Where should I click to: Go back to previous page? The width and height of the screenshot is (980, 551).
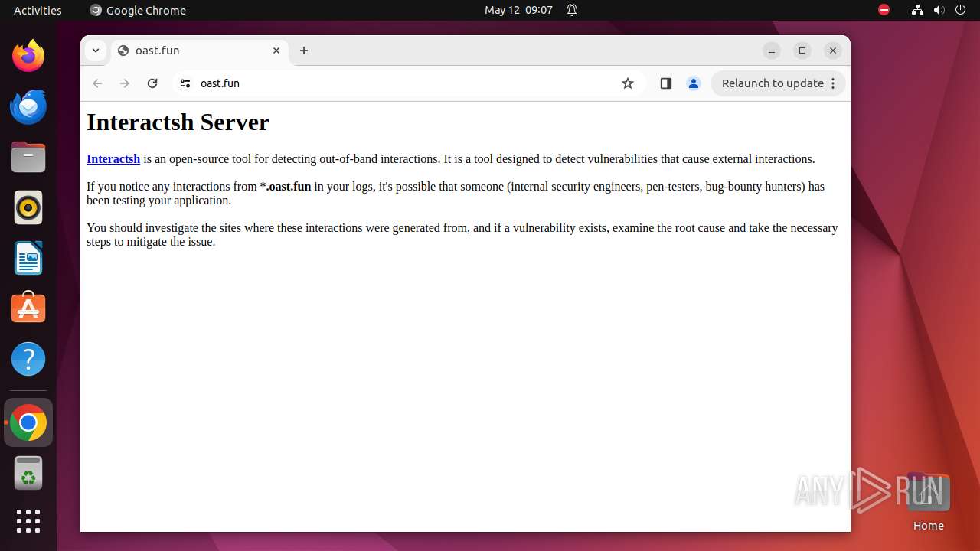coord(97,83)
